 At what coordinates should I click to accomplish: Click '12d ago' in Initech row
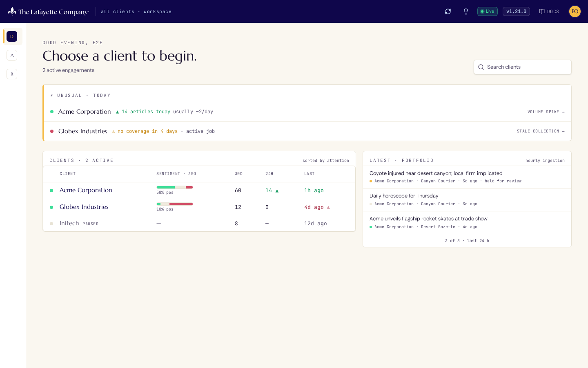click(316, 224)
